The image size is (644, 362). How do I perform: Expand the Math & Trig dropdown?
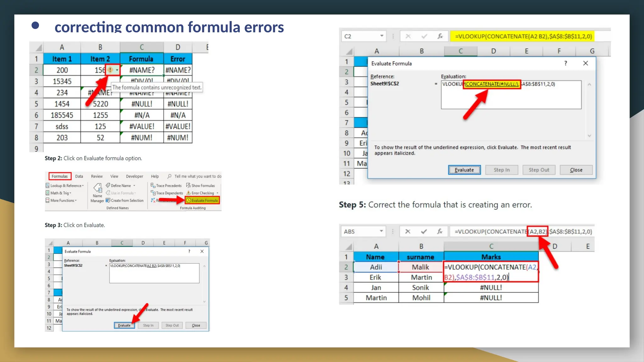70,193
